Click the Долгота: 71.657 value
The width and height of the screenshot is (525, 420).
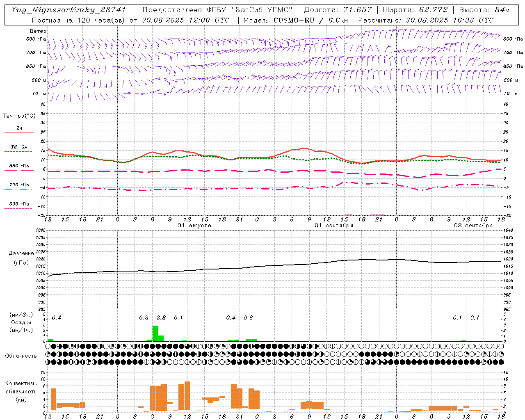coord(338,10)
